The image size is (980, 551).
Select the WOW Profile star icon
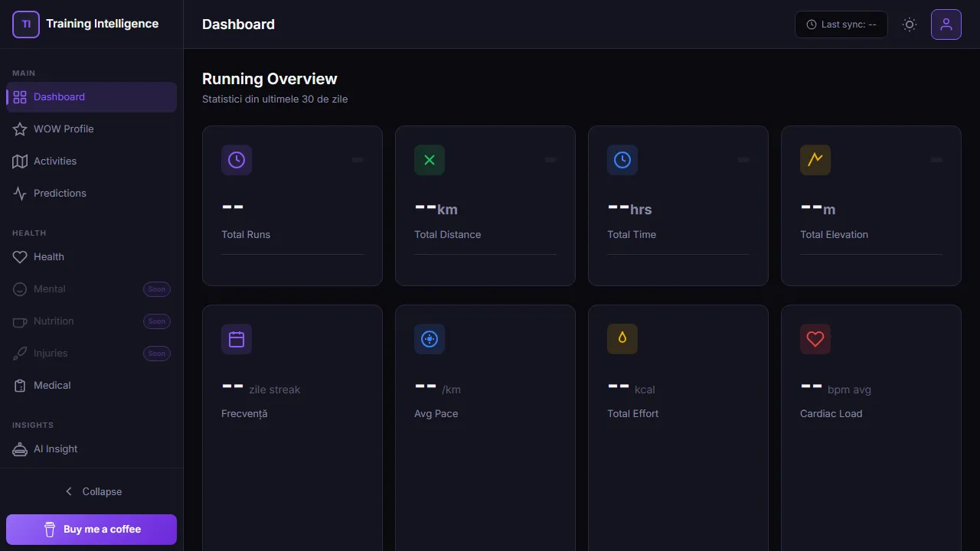(19, 129)
